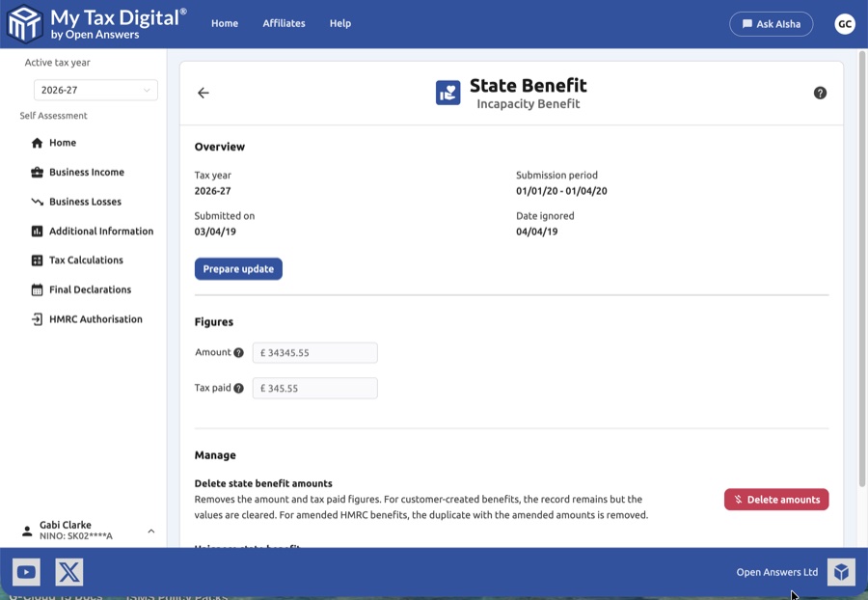Viewport: 868px width, 600px height.
Task: Open the GC user avatar menu
Action: [x=845, y=23]
